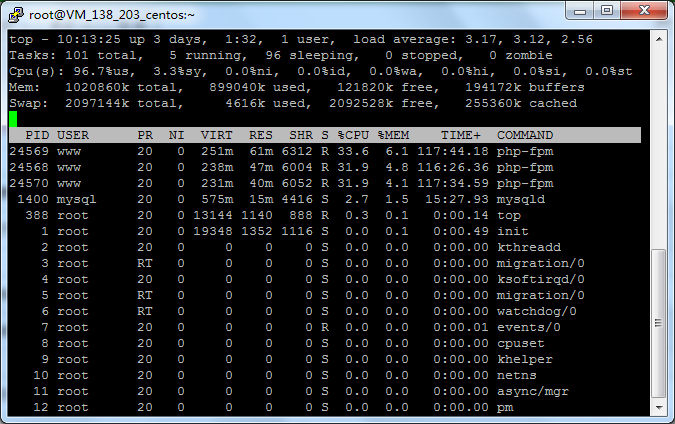Click the %CPU column header
Viewport: 675px width, 424px height.
(x=353, y=135)
